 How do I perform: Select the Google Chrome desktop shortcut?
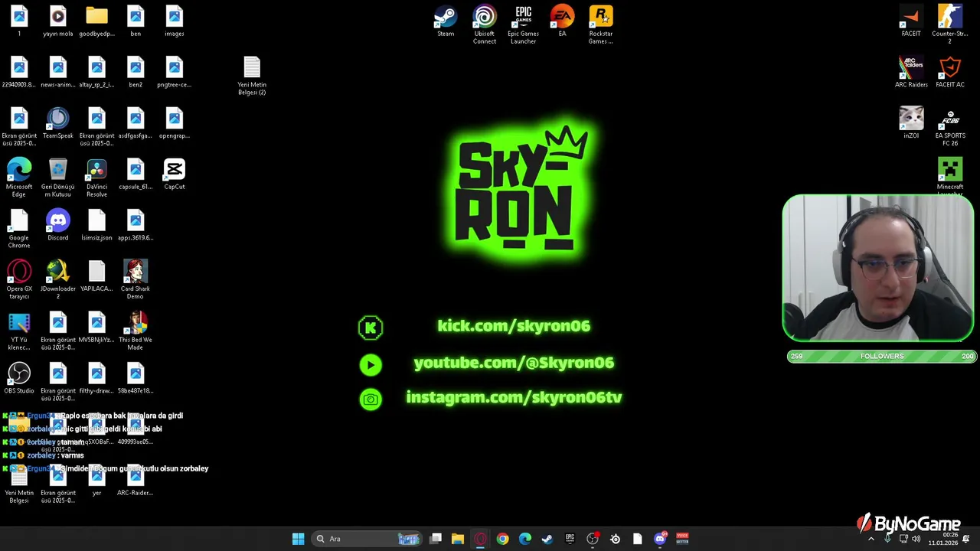(x=19, y=230)
